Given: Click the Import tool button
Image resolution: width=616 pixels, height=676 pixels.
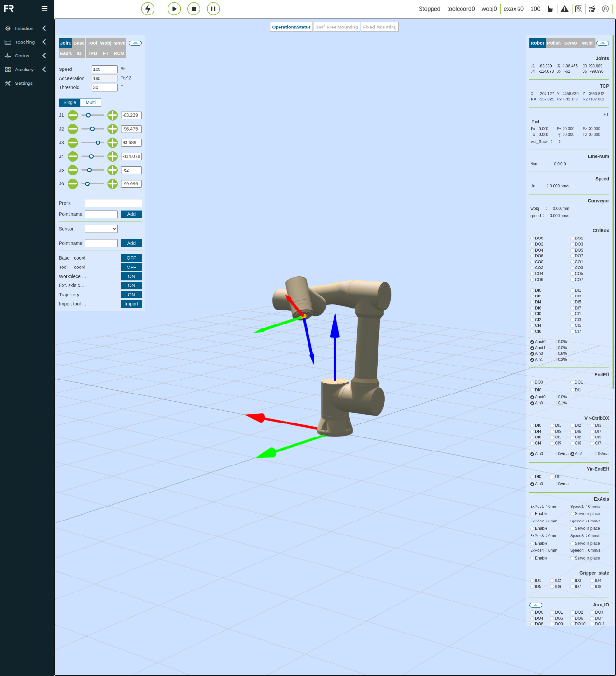Looking at the screenshot, I should tap(131, 304).
